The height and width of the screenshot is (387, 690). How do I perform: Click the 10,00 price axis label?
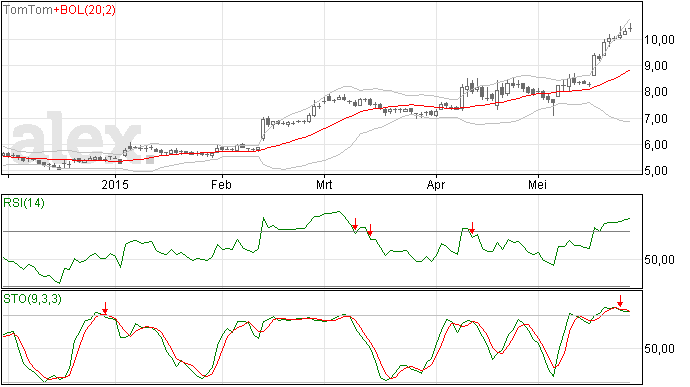coord(659,40)
